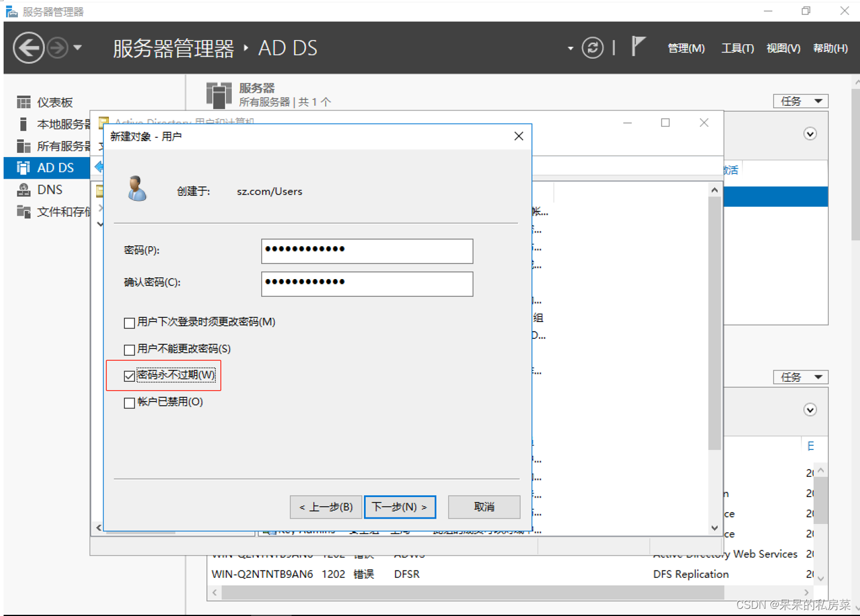Click the 上一步(B) back button
860x616 pixels.
point(326,507)
